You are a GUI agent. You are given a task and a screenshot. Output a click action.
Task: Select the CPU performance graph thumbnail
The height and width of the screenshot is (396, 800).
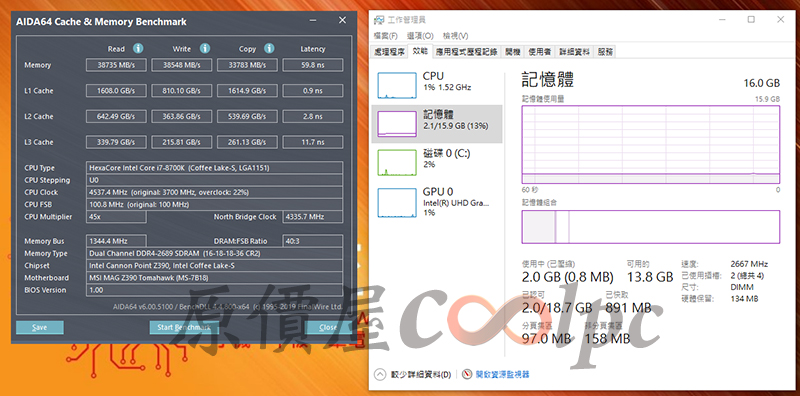(x=397, y=85)
